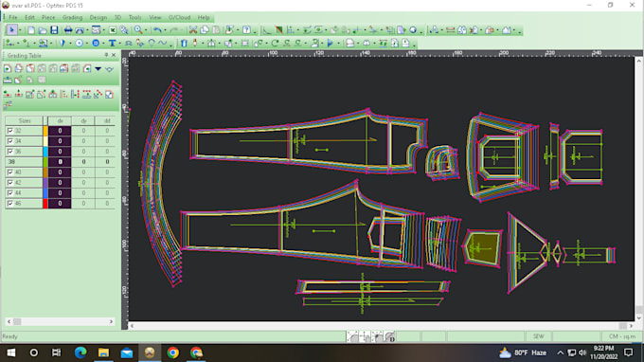Click the first Grading Table toolbar icon
This screenshot has width=644, height=362.
(8, 68)
